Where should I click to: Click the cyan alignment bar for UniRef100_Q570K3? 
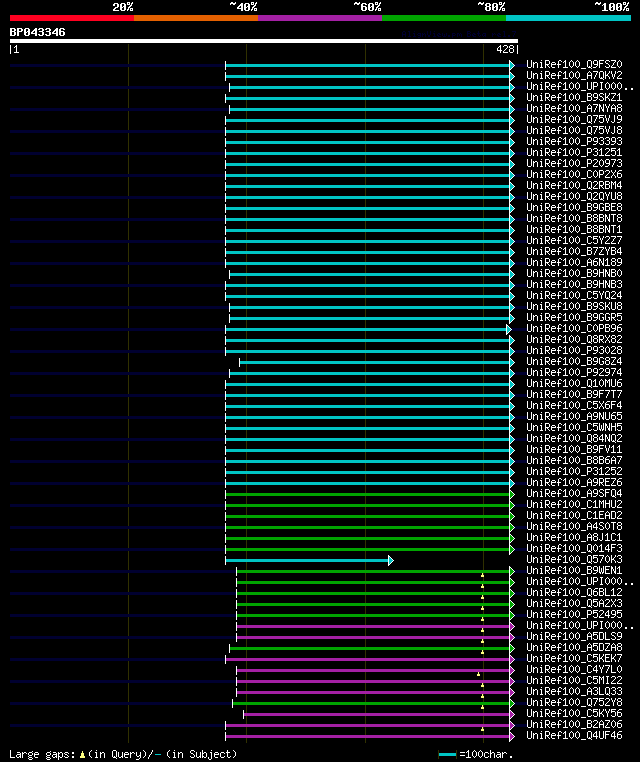(x=309, y=561)
